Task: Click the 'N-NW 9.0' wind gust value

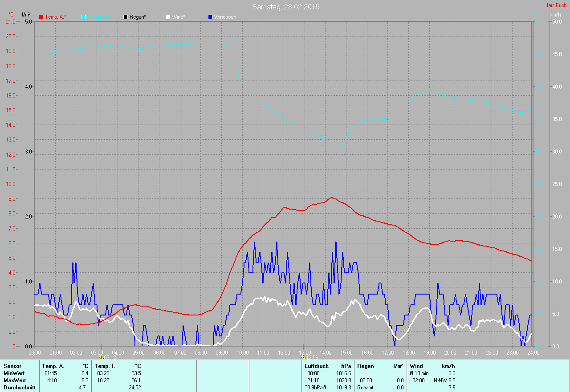Action: (x=444, y=380)
